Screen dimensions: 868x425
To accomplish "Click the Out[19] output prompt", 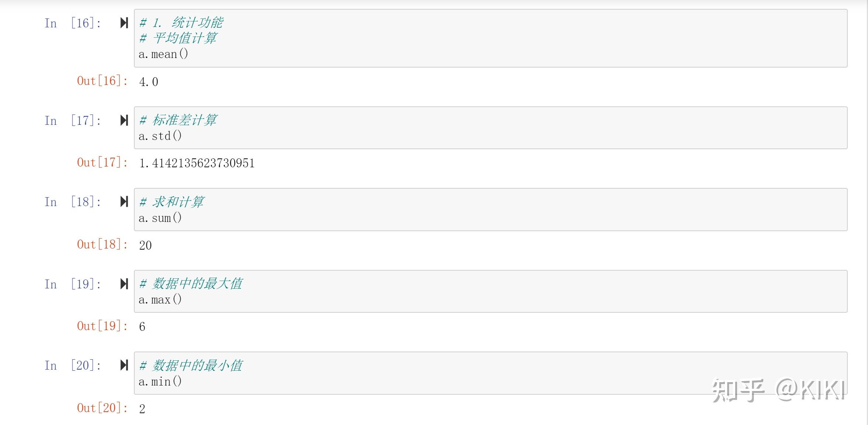I will tap(103, 326).
